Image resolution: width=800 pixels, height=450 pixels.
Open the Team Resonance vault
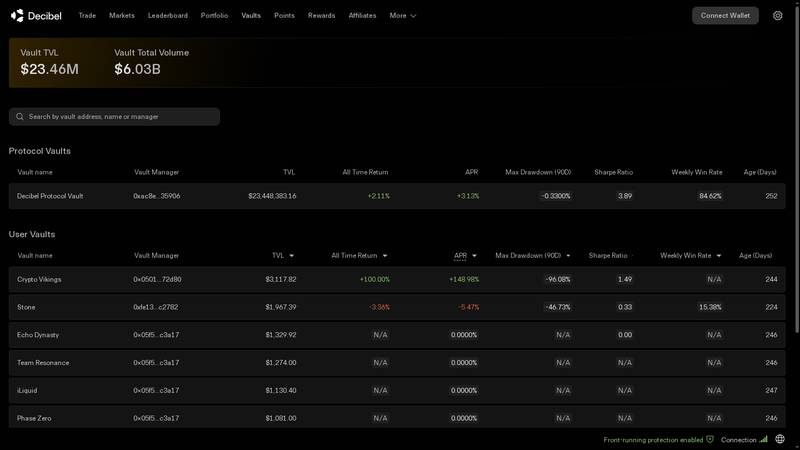pos(397,363)
